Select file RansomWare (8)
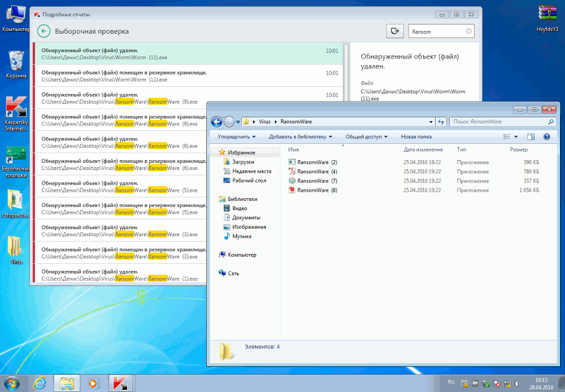The width and height of the screenshot is (565, 392). 313,191
